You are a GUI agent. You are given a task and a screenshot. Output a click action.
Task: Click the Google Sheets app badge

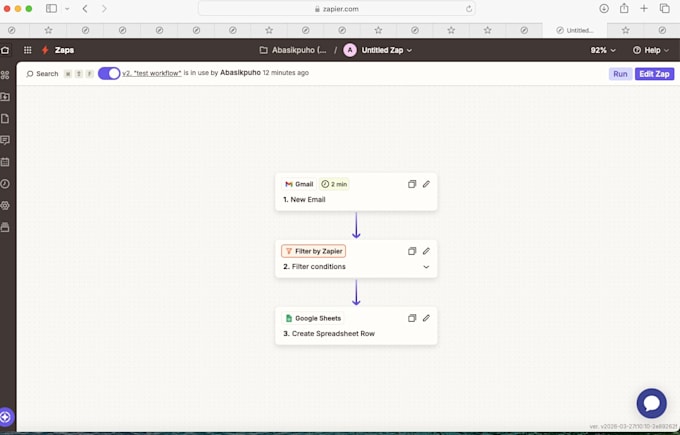[313, 318]
